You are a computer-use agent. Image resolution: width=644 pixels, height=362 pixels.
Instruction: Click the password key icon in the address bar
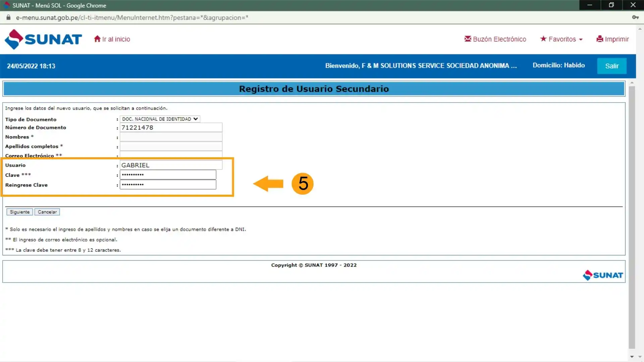click(635, 17)
